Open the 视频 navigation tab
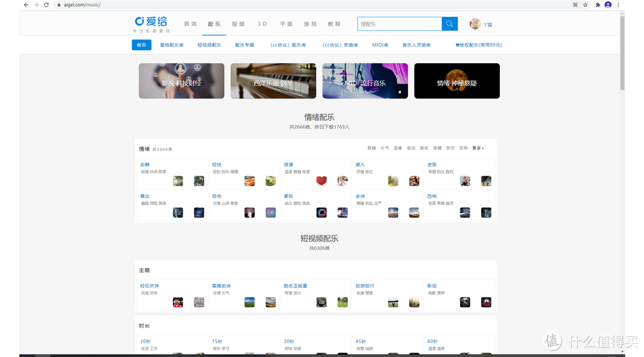This screenshot has height=357, width=644. (x=238, y=24)
